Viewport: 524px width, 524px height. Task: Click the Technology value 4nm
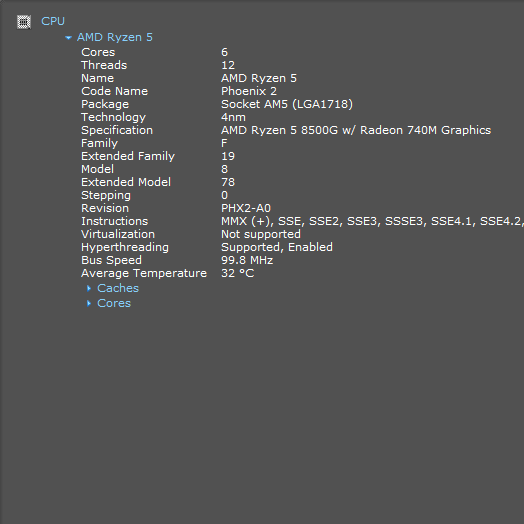(233, 117)
